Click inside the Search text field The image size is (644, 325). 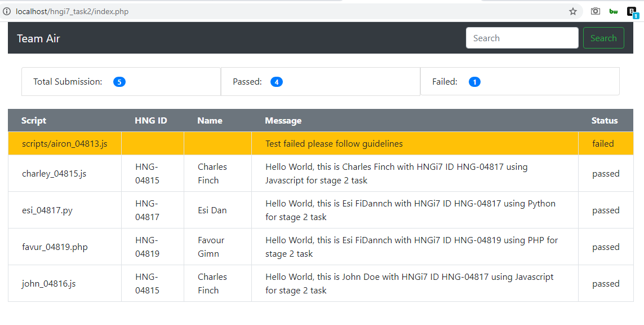coord(522,38)
